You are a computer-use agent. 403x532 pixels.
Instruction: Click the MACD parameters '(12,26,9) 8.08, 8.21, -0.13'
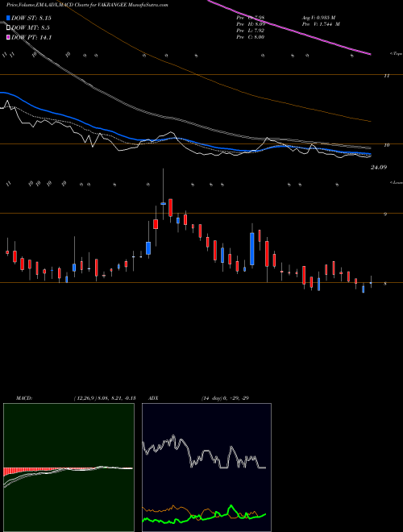point(105,398)
